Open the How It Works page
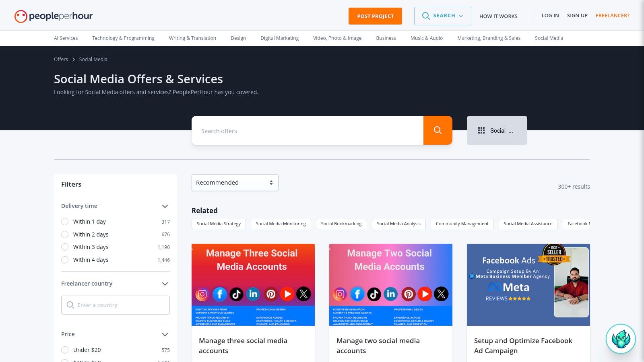Viewport: 644px width, 362px height. click(498, 16)
